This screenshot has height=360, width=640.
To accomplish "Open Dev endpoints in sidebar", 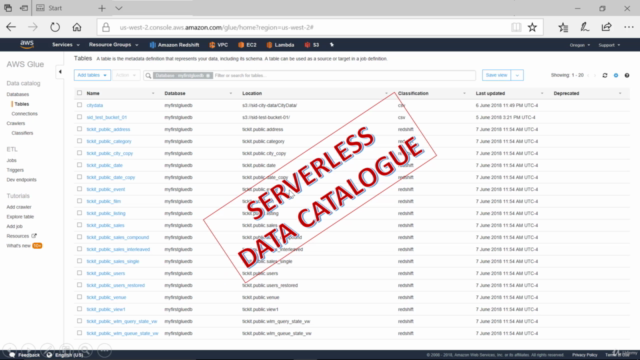I will [21, 180].
